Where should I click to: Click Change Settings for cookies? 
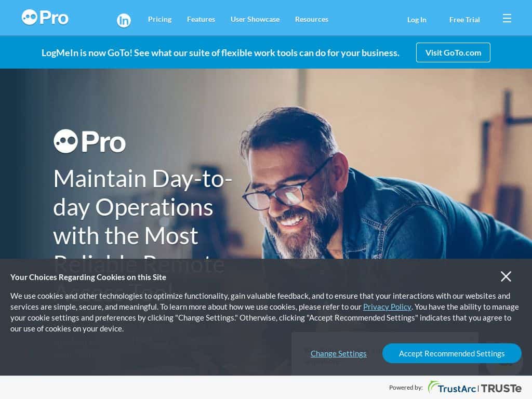coord(338,353)
